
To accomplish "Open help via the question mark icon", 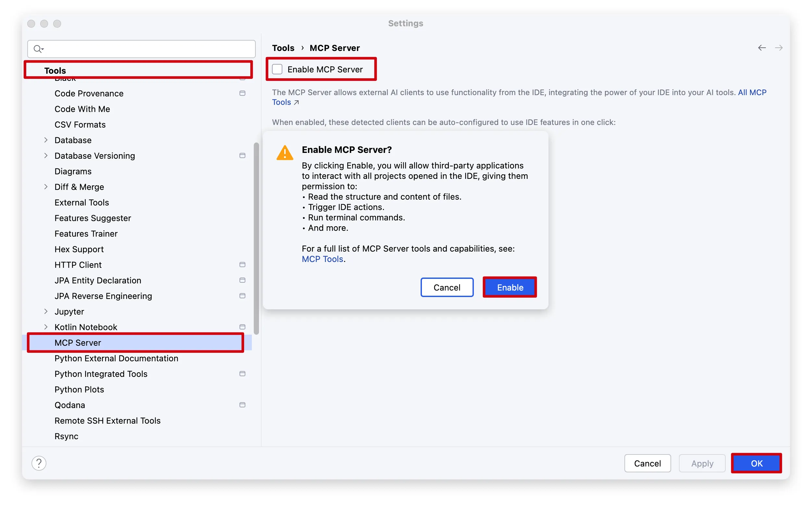I will 39,463.
